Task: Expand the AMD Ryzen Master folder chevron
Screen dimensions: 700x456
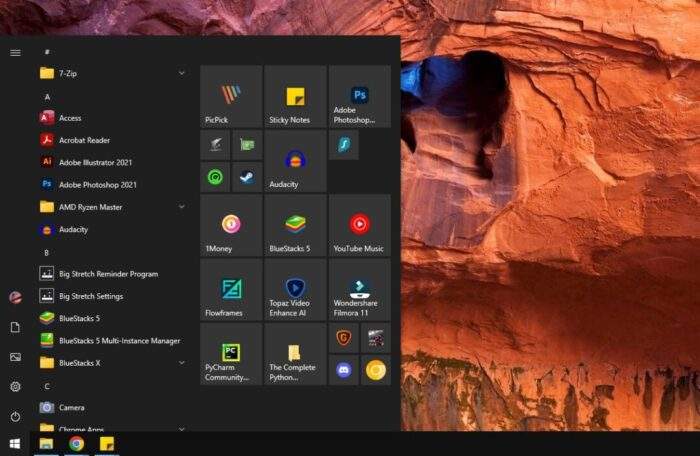Action: tap(182, 207)
